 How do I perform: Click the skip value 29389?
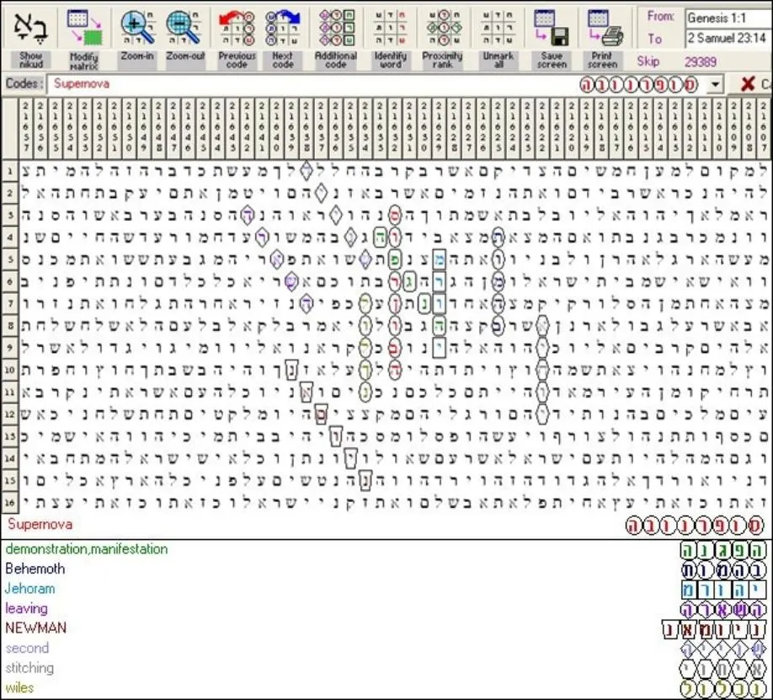(700, 61)
